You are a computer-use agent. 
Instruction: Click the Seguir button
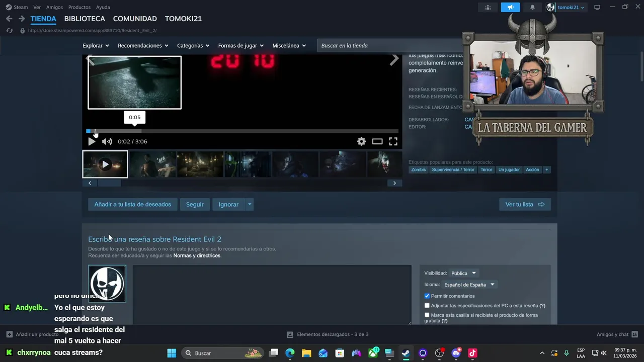[x=195, y=205]
